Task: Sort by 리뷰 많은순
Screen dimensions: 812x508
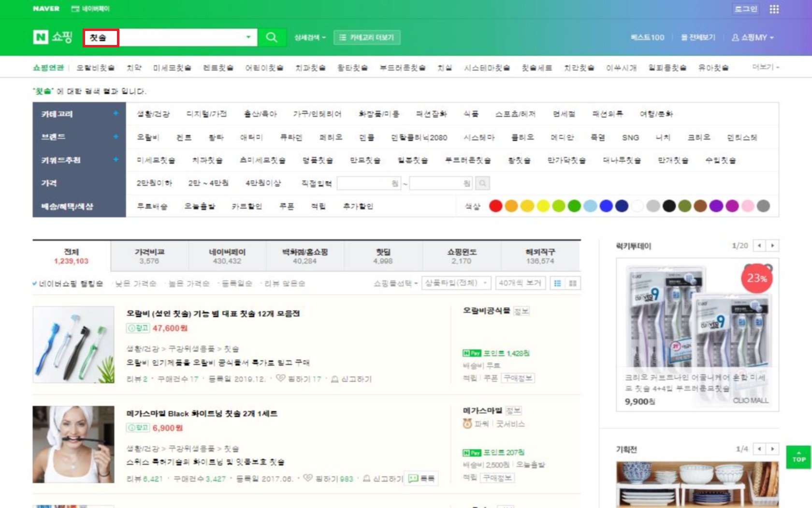Action: click(x=284, y=284)
